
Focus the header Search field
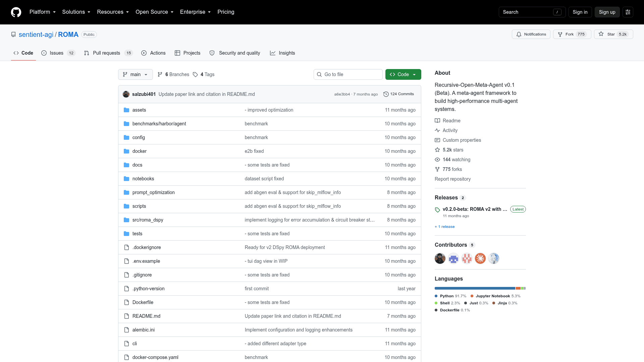click(x=532, y=12)
